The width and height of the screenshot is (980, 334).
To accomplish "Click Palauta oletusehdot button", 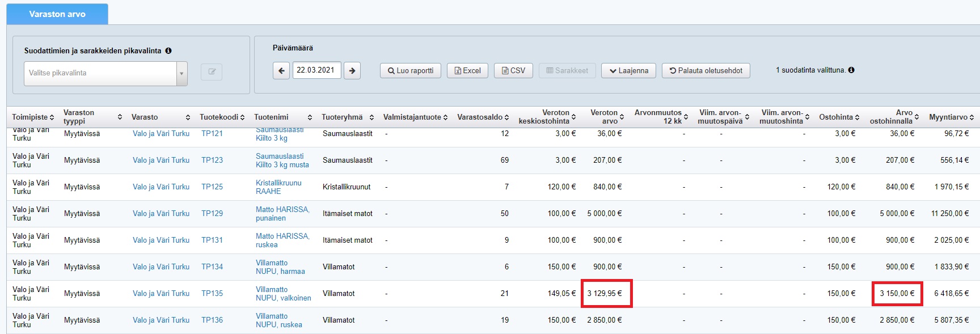I will 706,71.
